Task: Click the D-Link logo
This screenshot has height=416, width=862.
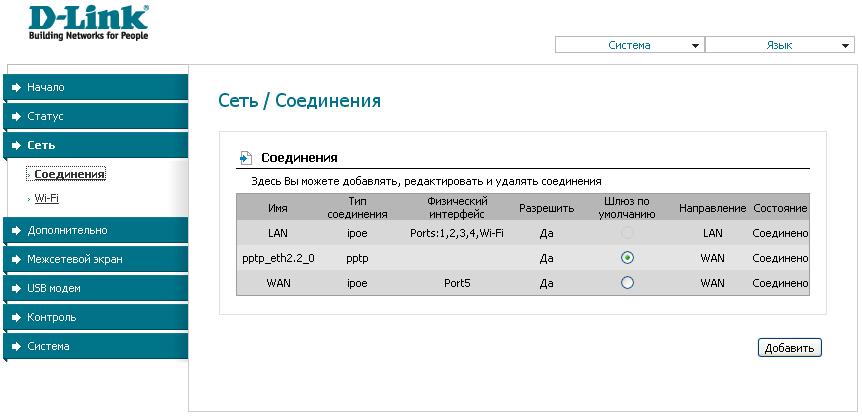Action: click(89, 24)
